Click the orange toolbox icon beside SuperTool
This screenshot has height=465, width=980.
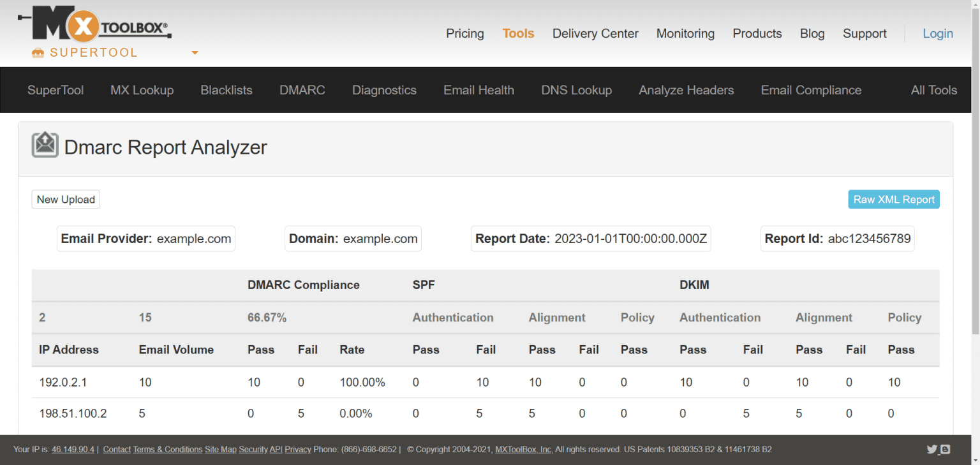click(38, 53)
